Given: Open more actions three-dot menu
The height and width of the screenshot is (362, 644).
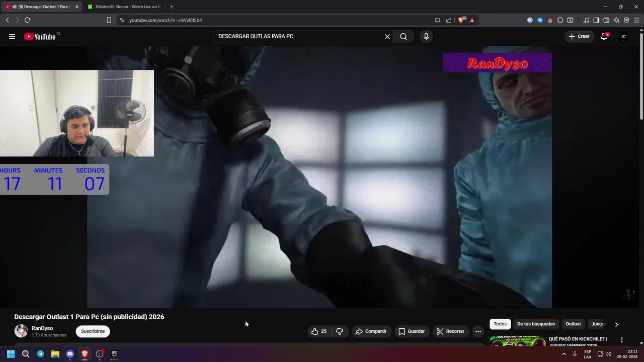Looking at the screenshot, I should pos(478,331).
